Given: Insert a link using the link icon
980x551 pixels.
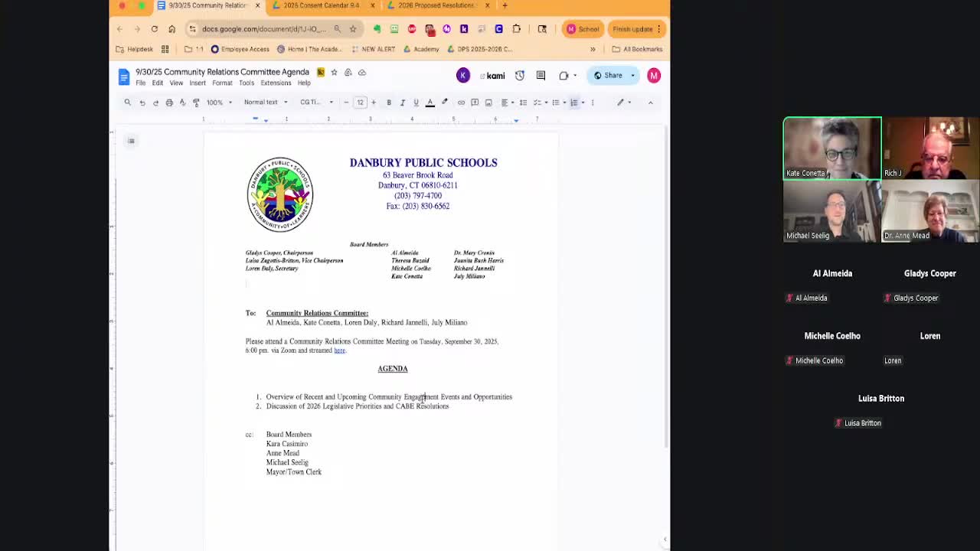Looking at the screenshot, I should coord(460,102).
